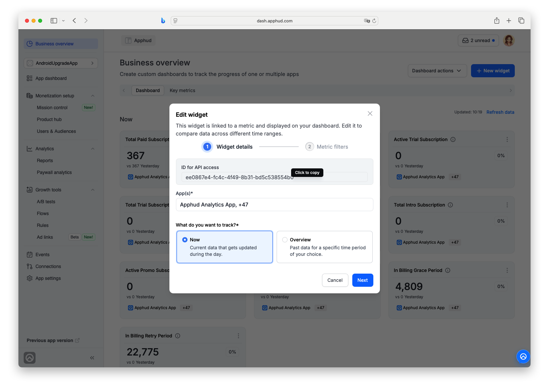Open Total Intro Subscription widget menu
Screen dimensions: 549x392
tap(507, 205)
